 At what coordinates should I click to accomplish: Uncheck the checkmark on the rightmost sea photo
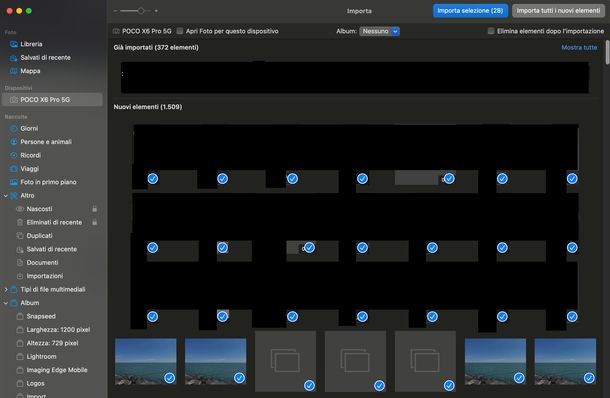point(589,378)
